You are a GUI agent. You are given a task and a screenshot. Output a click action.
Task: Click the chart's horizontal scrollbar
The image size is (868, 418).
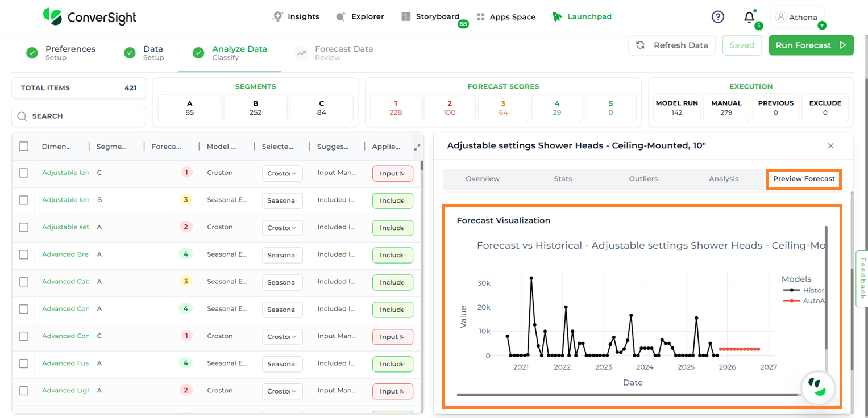(x=625, y=394)
